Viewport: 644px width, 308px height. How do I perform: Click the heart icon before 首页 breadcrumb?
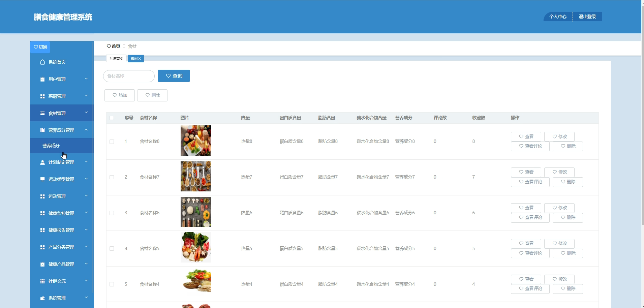point(109,46)
